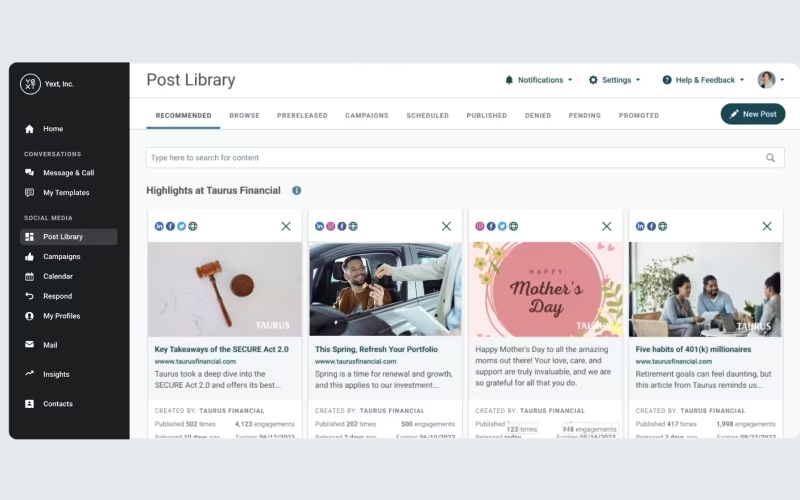Switch to the Browse tab

[x=244, y=116]
